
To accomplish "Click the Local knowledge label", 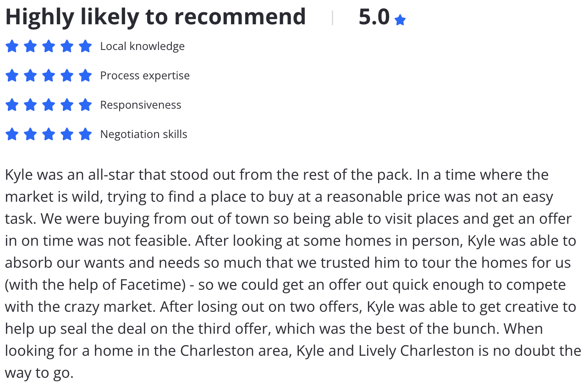I will tap(143, 46).
